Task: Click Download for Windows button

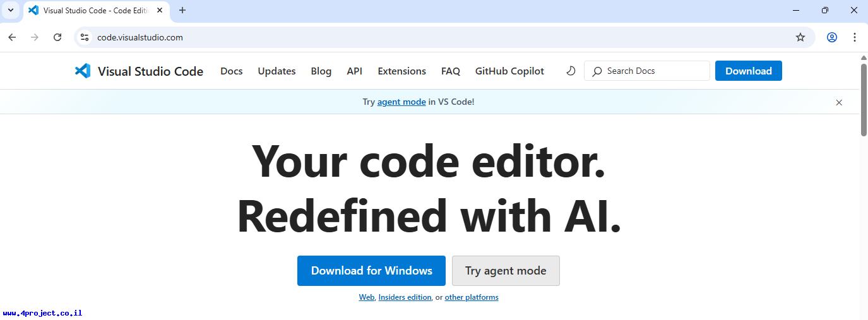Action: point(371,271)
